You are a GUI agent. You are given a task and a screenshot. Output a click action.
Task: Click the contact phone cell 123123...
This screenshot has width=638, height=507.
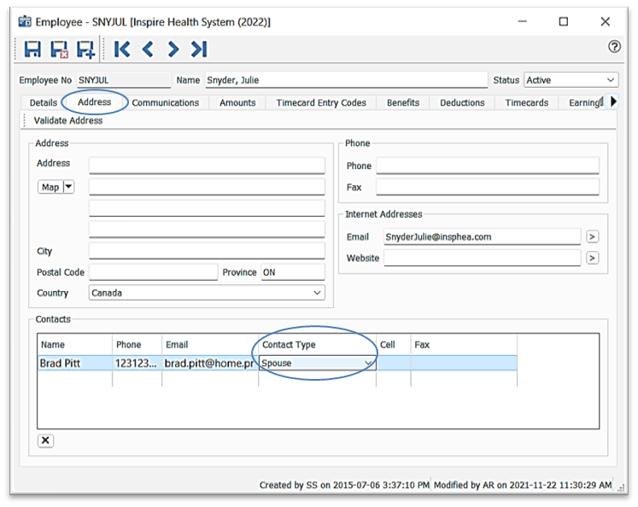(x=137, y=363)
